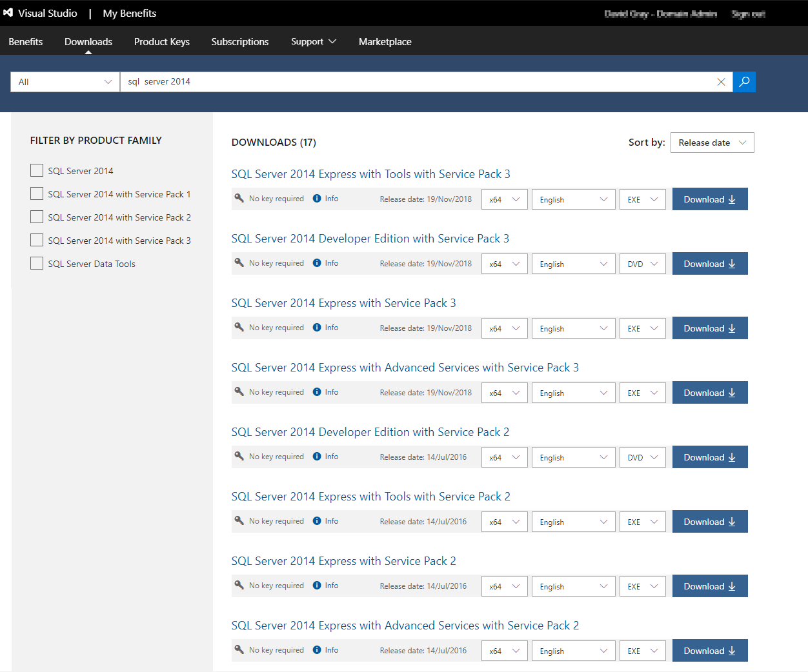Click the My Benefits header link
Screen dimensions: 808x672
[x=130, y=13]
